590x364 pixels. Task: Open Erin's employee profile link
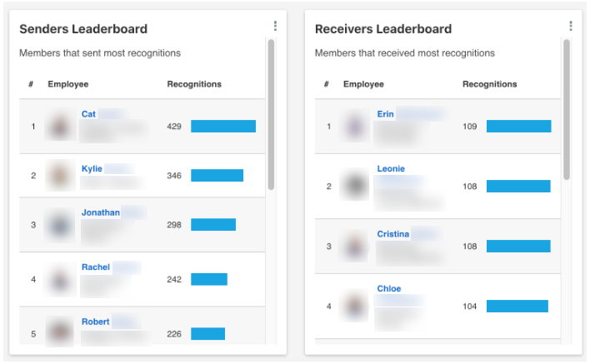click(x=385, y=114)
